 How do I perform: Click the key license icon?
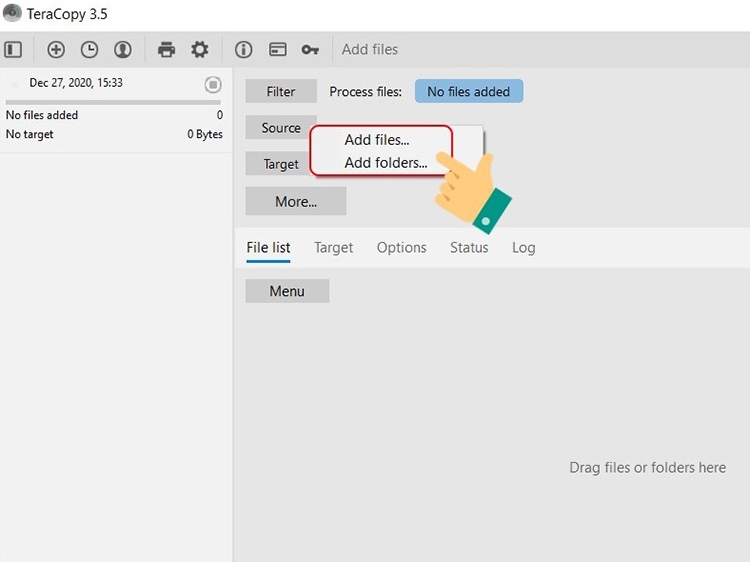point(310,49)
